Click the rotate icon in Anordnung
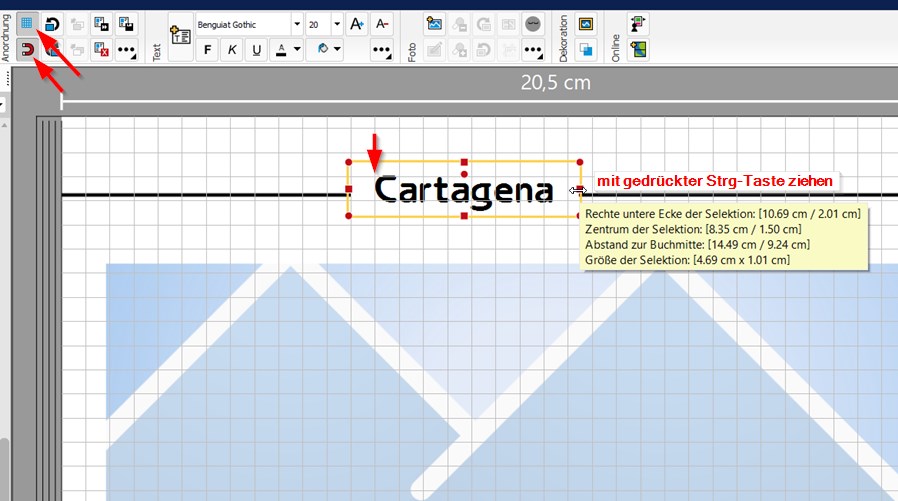Viewport: 898px width, 501px height. 52,23
